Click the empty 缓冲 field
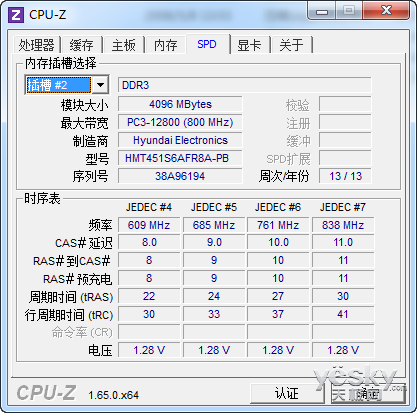Screen dimensions: 417x413 pyautogui.click(x=345, y=140)
